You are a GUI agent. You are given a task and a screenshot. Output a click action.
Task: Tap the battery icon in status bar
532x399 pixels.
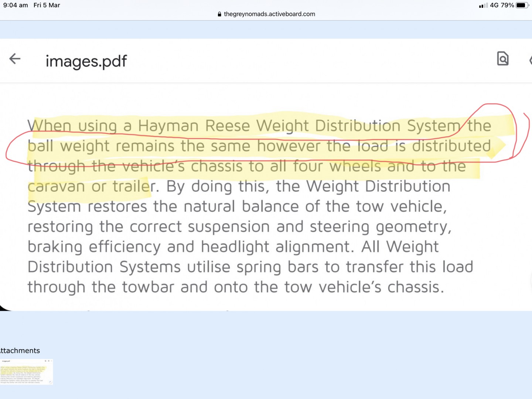pos(522,5)
